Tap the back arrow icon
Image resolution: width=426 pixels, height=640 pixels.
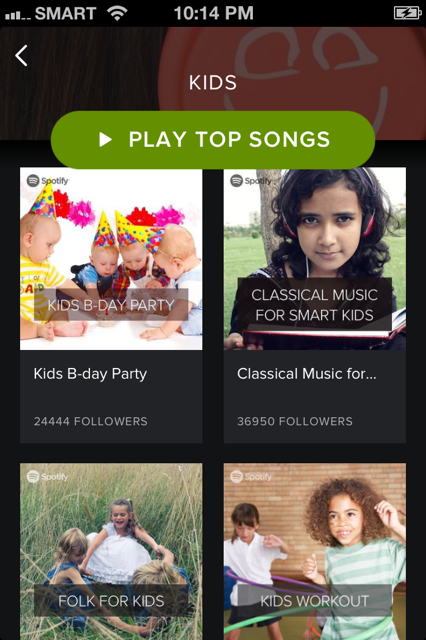click(x=21, y=56)
